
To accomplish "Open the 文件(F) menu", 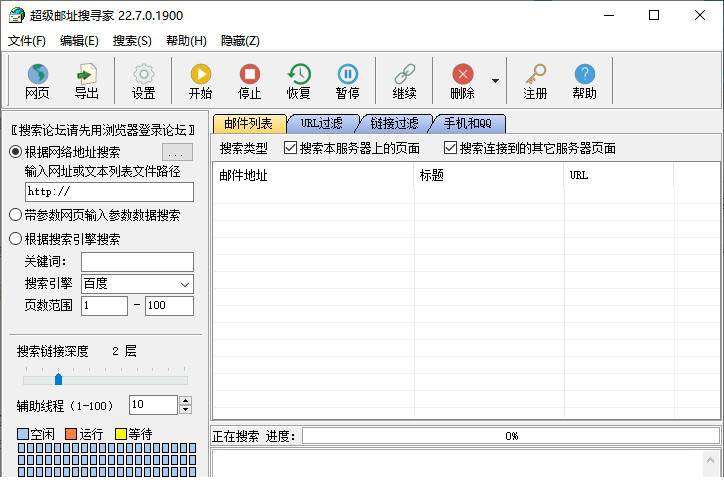I will pyautogui.click(x=27, y=41).
